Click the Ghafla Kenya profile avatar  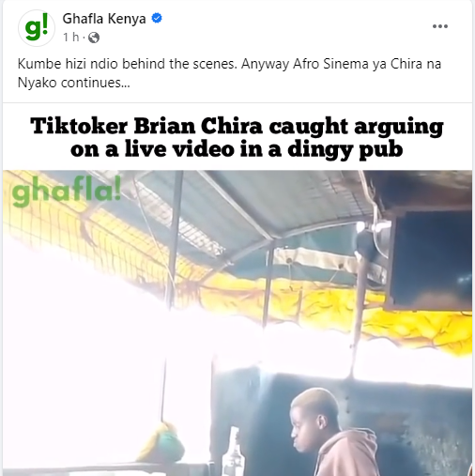pyautogui.click(x=37, y=28)
